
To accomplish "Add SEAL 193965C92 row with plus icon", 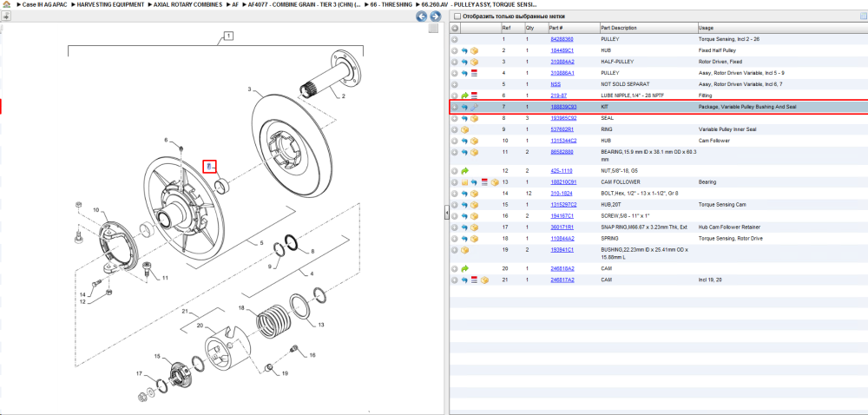I will click(455, 118).
